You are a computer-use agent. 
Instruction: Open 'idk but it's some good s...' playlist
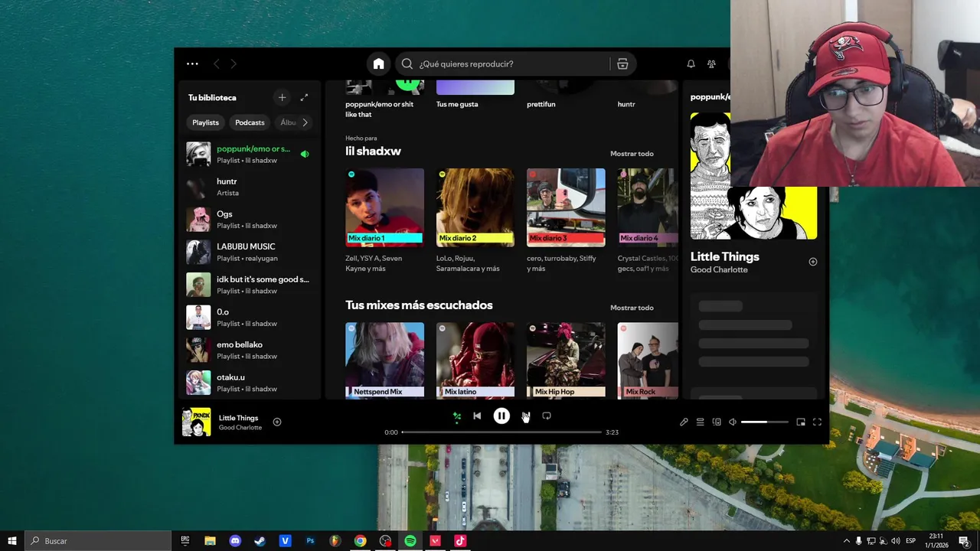coord(250,285)
